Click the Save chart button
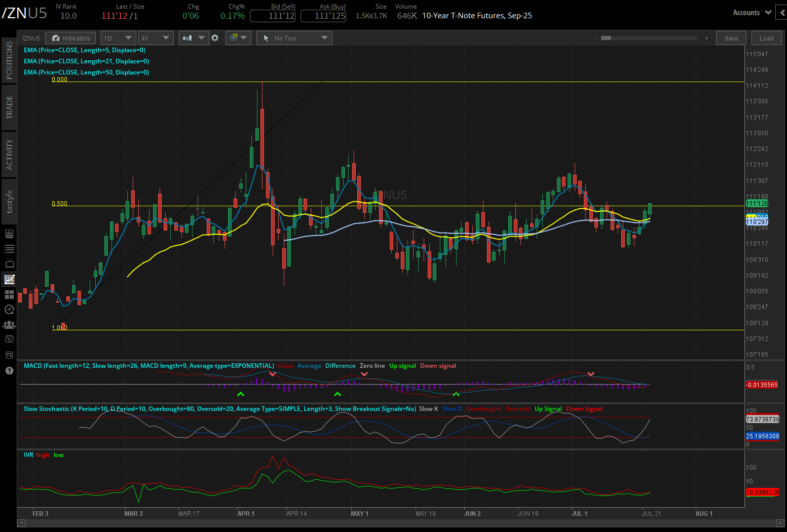 click(x=730, y=37)
